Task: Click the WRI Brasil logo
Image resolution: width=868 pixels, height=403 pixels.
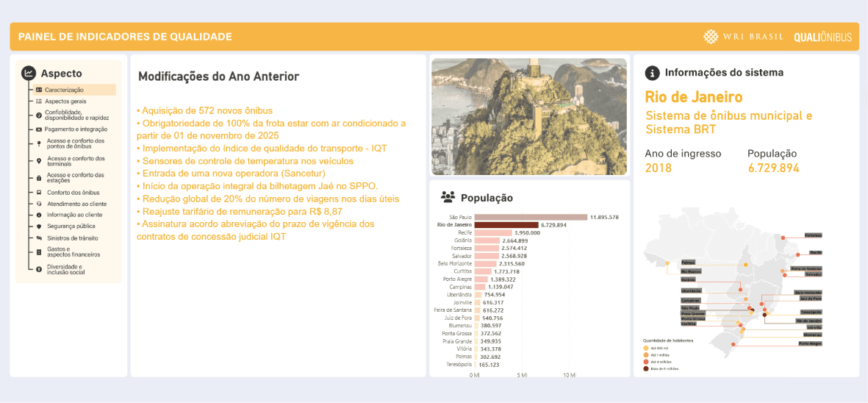Action: 743,37
